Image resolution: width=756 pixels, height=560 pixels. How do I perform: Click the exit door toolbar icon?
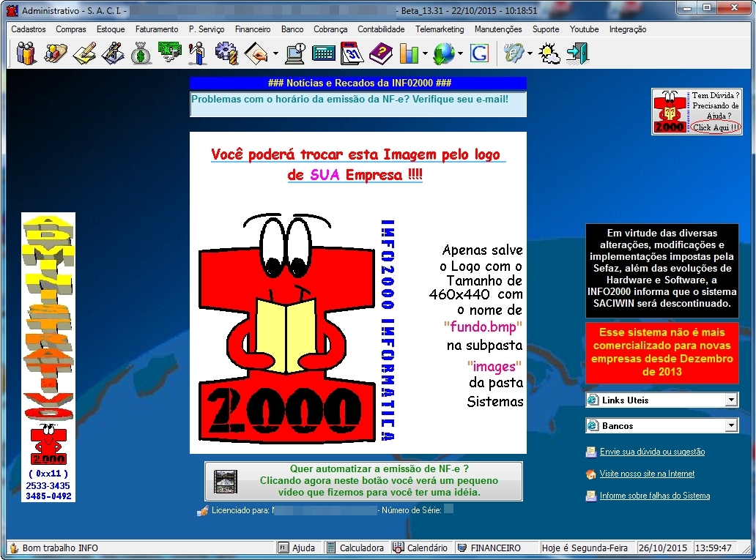(578, 53)
